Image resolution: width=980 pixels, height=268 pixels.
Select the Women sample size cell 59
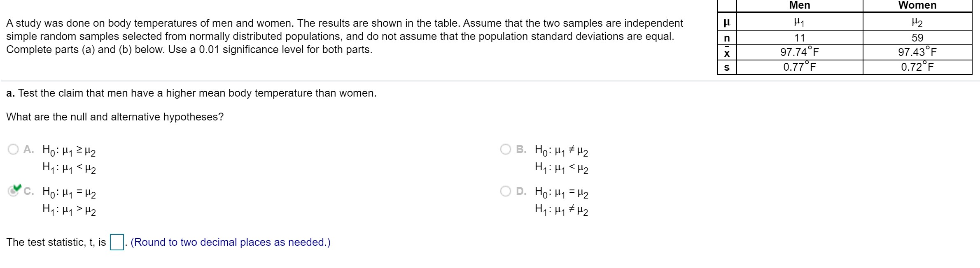[917, 38]
